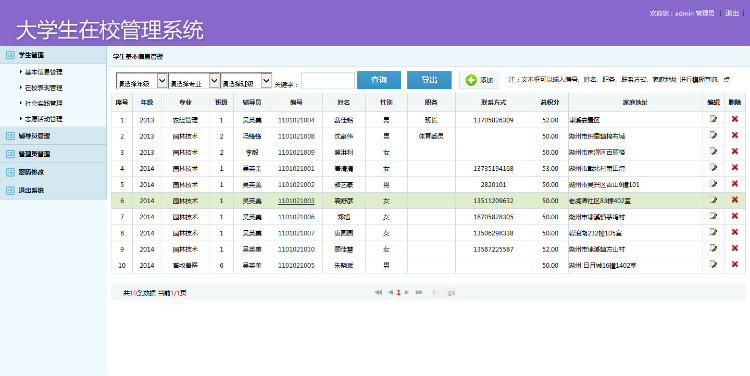The width and height of the screenshot is (750, 376).
Task: Edit the student record numbered 1101021002
Action: click(714, 184)
